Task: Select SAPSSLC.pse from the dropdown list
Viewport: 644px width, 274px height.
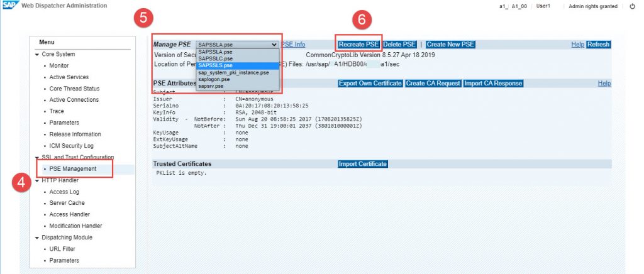Action: [x=215, y=58]
